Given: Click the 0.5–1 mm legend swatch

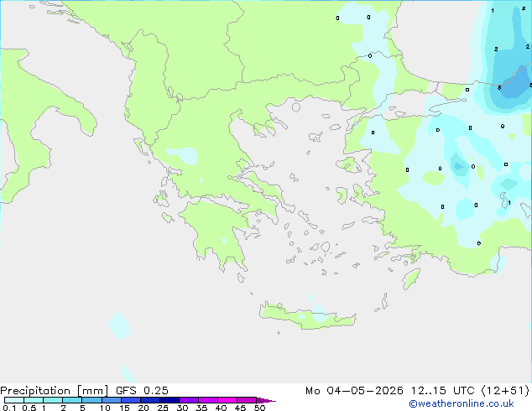Looking at the screenshot, I should click(34, 400).
